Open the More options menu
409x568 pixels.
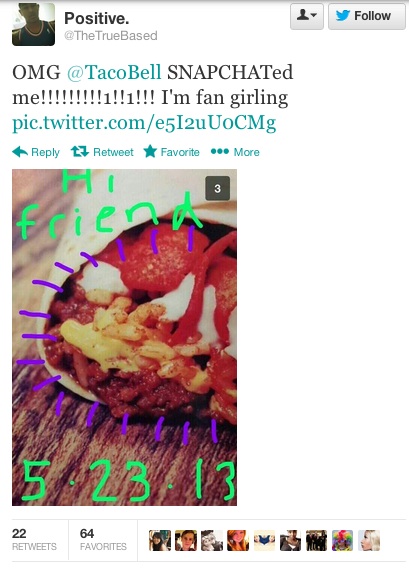pos(235,152)
